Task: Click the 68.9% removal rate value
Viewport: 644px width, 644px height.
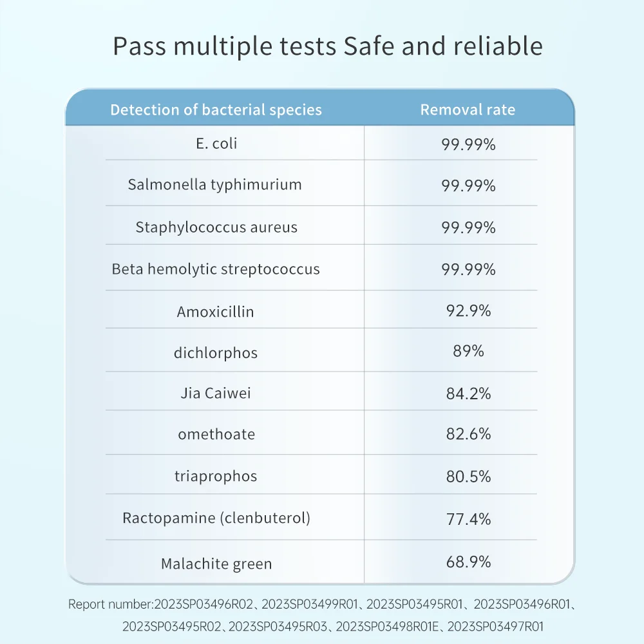Action: coord(468,562)
